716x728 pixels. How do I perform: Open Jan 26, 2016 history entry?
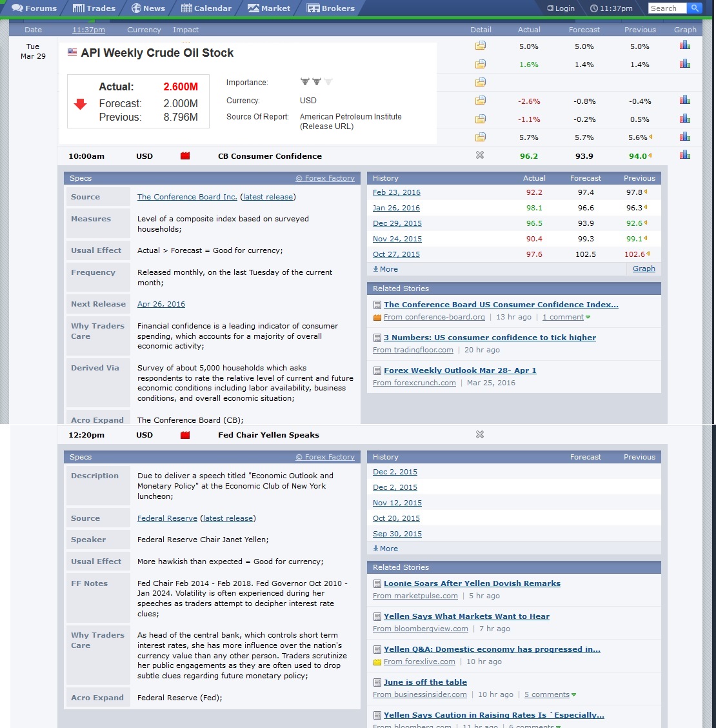point(396,208)
